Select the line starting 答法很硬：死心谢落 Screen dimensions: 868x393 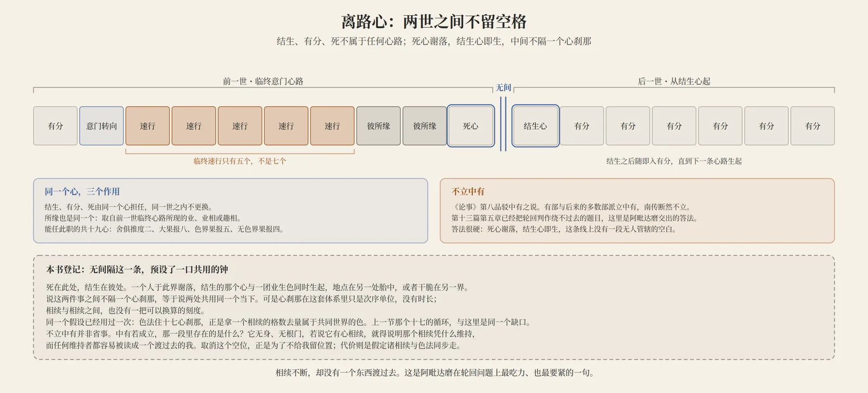point(565,229)
